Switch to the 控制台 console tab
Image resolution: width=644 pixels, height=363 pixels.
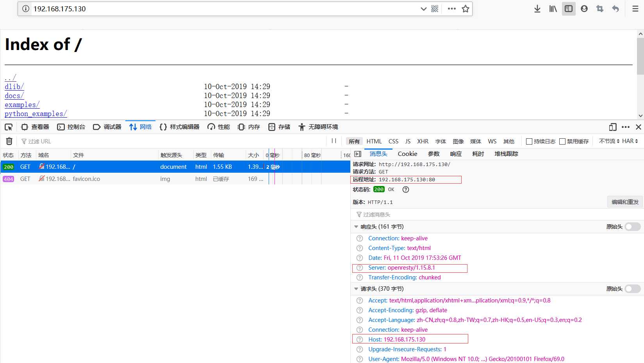[71, 127]
